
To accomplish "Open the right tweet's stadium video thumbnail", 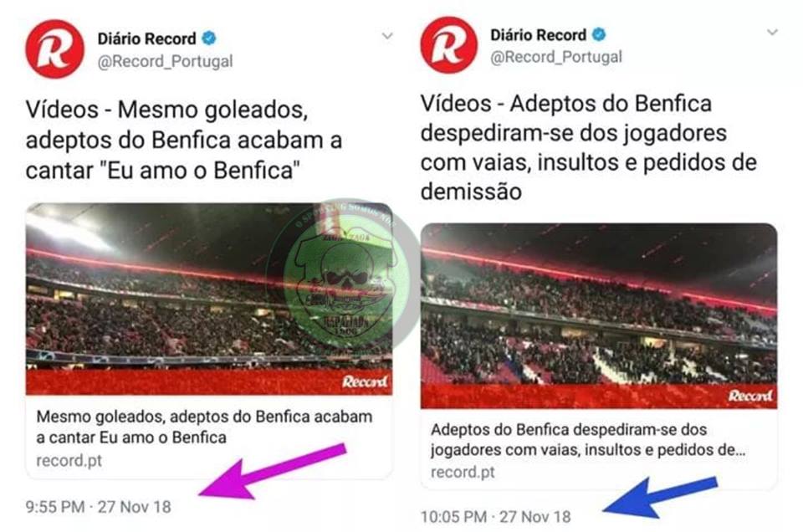I will [599, 316].
